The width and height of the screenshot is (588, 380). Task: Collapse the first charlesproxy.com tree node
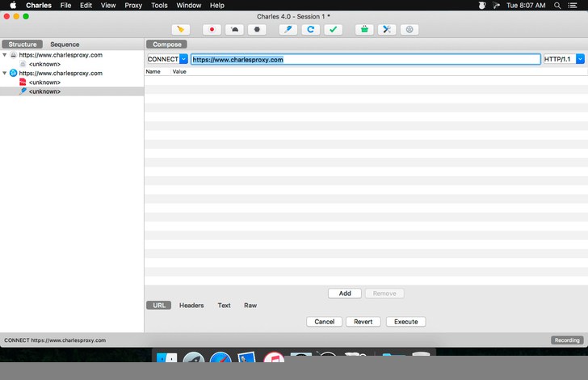pos(5,55)
